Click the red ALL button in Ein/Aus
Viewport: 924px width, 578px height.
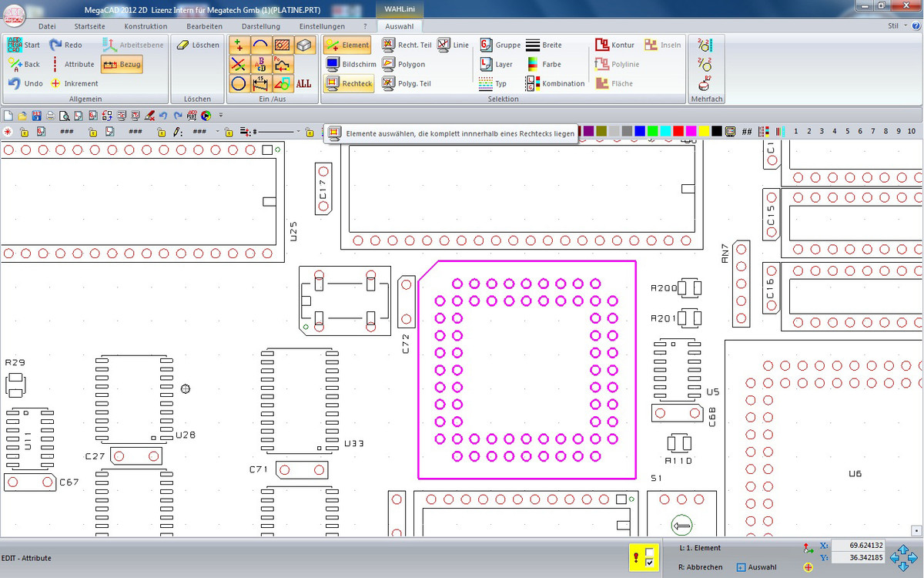(x=303, y=83)
